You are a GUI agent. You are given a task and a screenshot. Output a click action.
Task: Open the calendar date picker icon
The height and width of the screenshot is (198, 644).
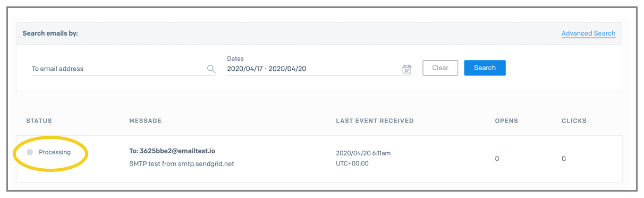click(x=406, y=69)
